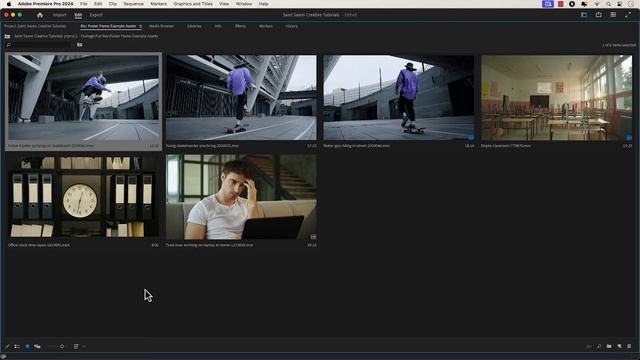Open the Workspaces icon in top-right header
Screen dimensions: 640x360
[584, 15]
